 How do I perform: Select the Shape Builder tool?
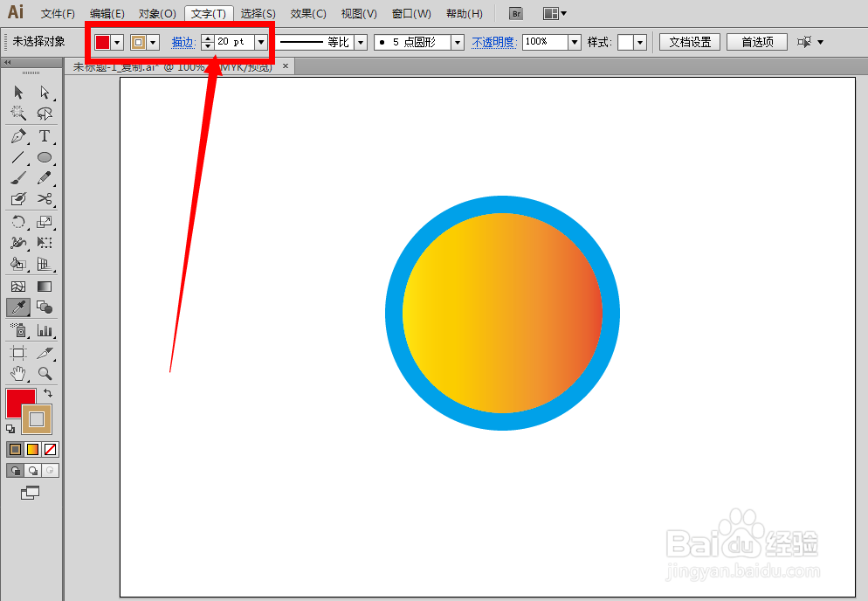coord(18,264)
